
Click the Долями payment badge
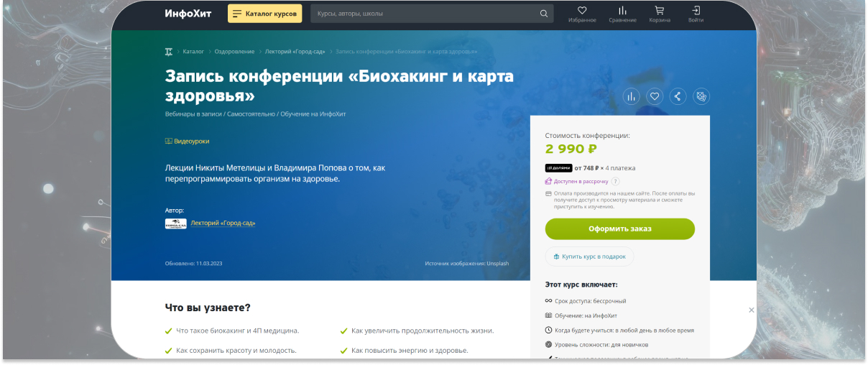click(558, 168)
